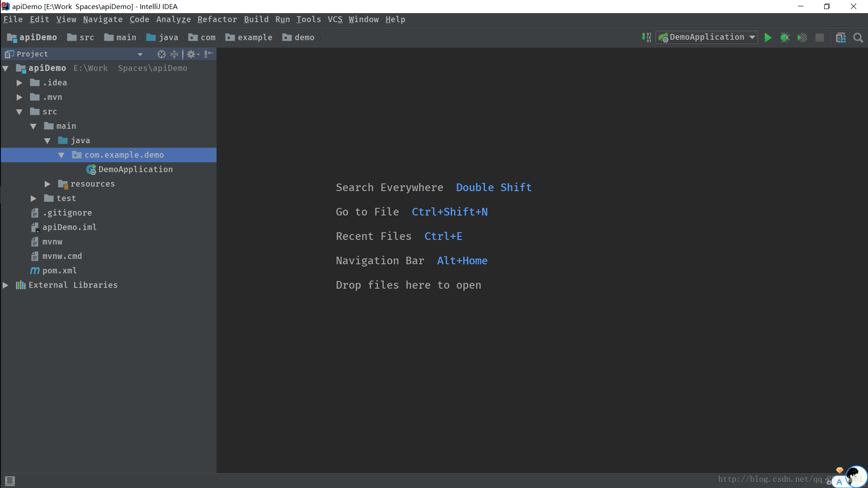Hide the Project tool window icon
Viewport: 868px width, 488px height.
pyautogui.click(x=208, y=54)
